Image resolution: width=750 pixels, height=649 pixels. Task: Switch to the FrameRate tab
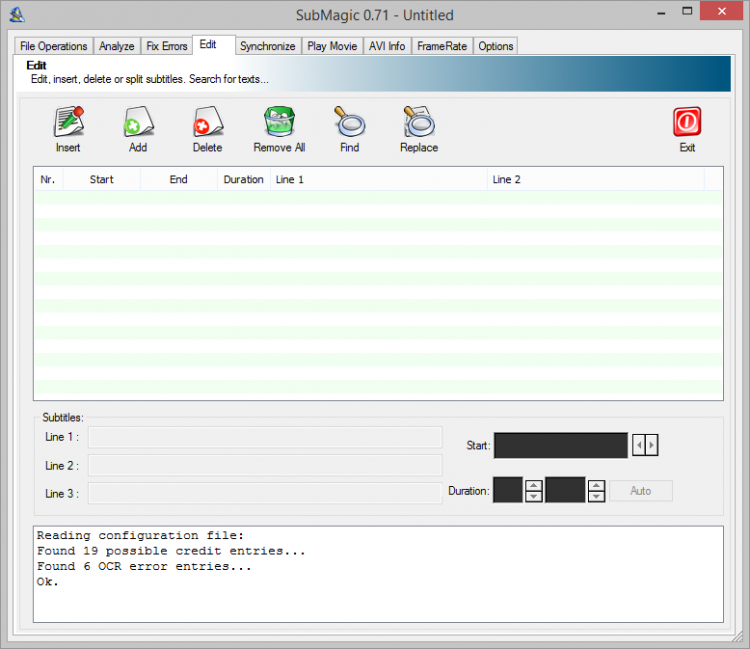point(442,46)
